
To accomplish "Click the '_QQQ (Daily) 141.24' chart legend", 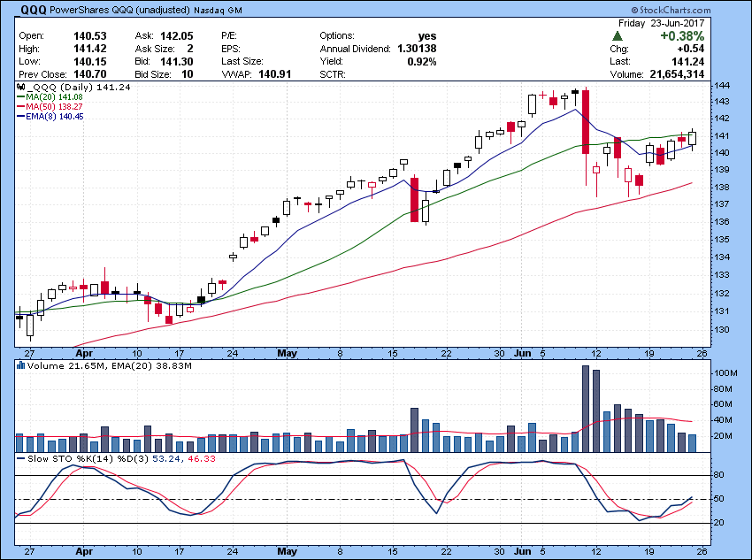I will pyautogui.click(x=79, y=88).
